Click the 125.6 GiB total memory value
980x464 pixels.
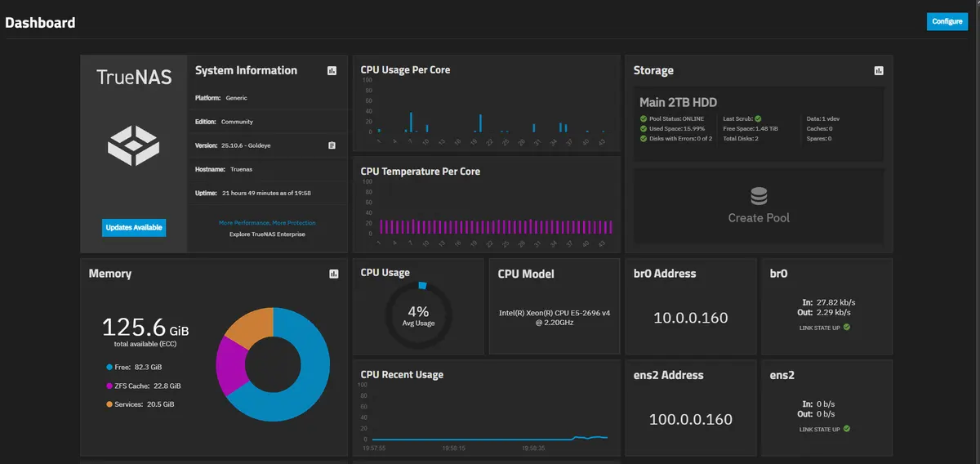click(x=145, y=328)
